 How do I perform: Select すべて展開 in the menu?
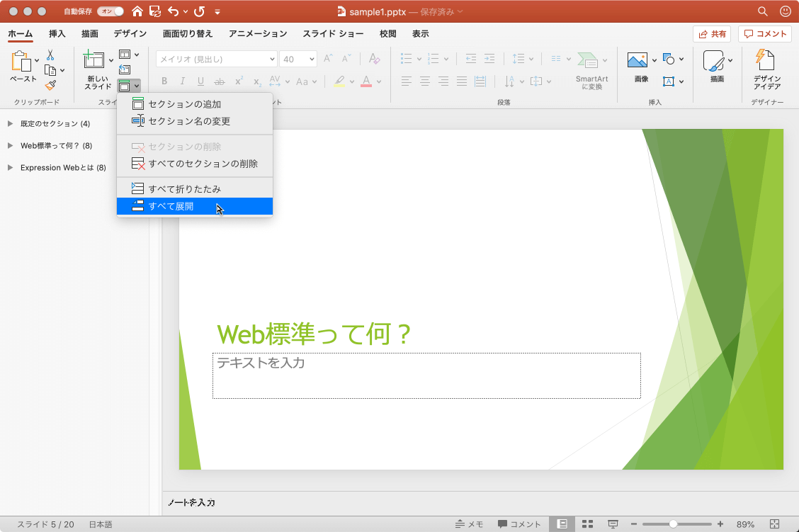195,206
